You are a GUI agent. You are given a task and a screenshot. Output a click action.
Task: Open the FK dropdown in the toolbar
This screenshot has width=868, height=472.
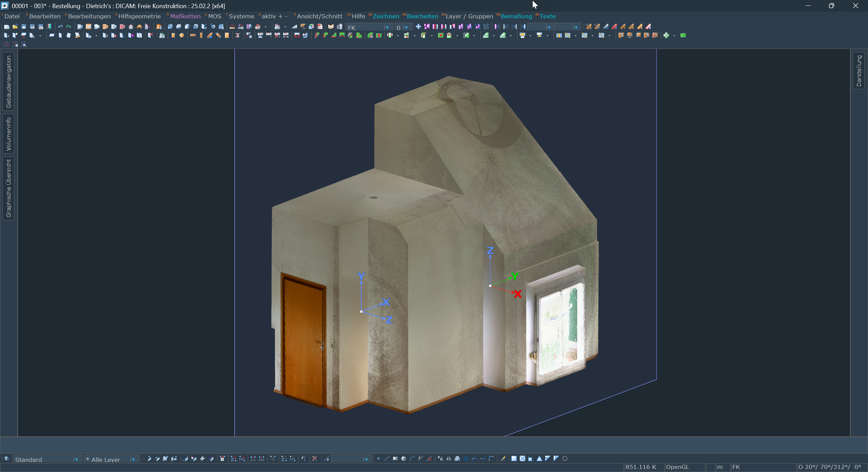[387, 27]
